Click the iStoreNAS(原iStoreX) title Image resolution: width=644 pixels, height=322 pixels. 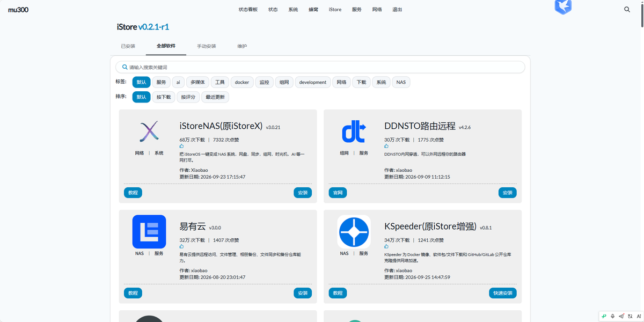(x=221, y=126)
